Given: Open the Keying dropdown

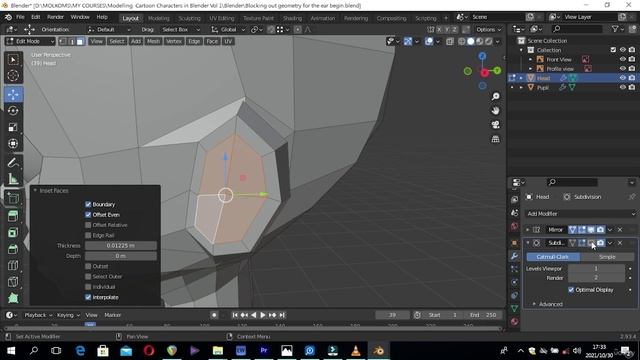Looking at the screenshot, I should coord(68,315).
